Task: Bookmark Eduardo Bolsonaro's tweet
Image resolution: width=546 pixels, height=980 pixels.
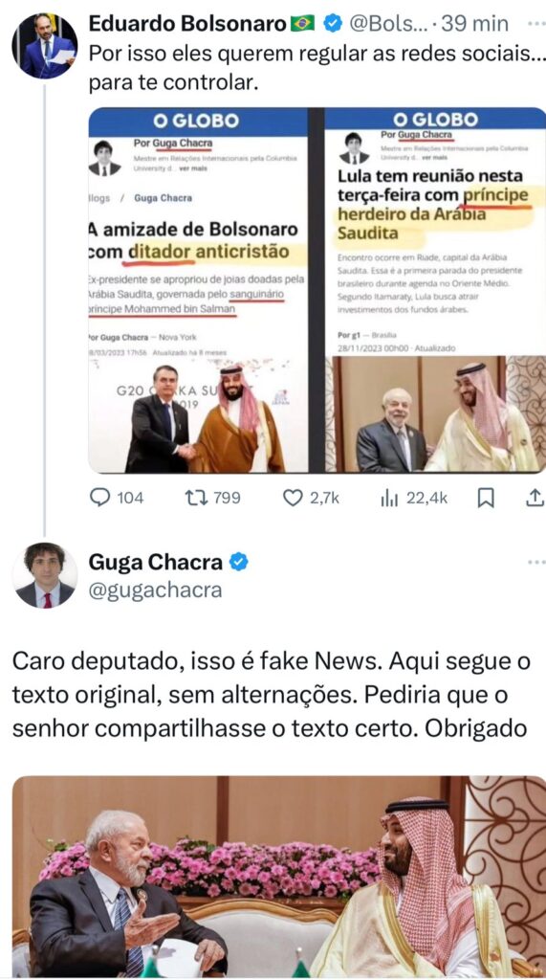Action: 486,498
